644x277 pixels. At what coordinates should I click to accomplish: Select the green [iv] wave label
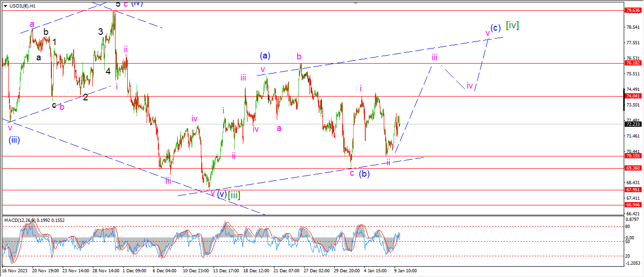(x=512, y=25)
